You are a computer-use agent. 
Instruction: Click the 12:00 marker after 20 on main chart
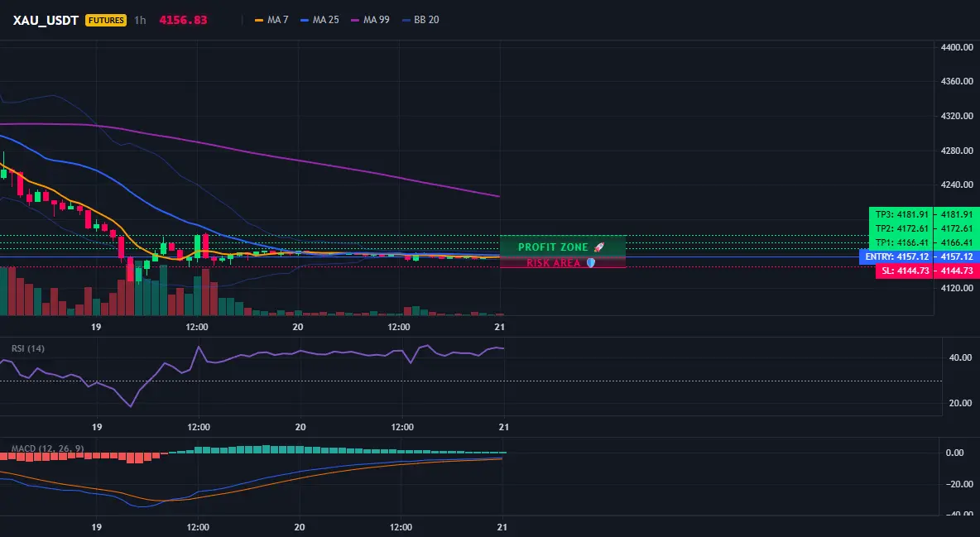(399, 327)
